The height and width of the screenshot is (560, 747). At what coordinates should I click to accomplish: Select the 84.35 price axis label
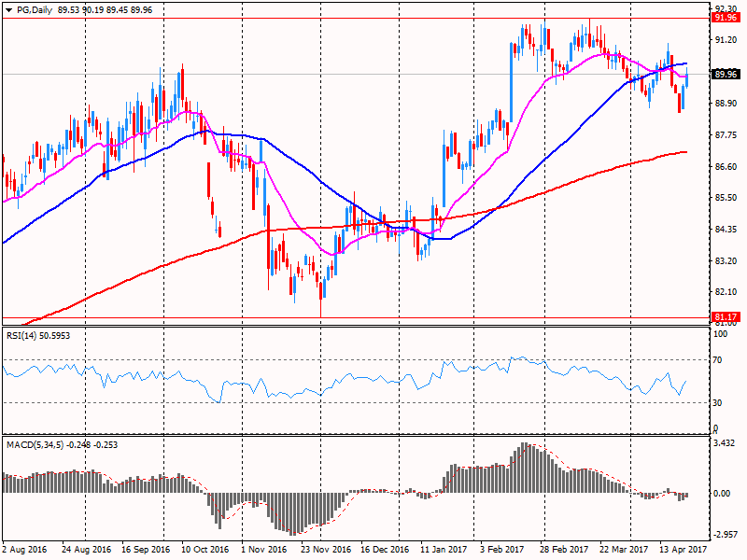(x=726, y=230)
